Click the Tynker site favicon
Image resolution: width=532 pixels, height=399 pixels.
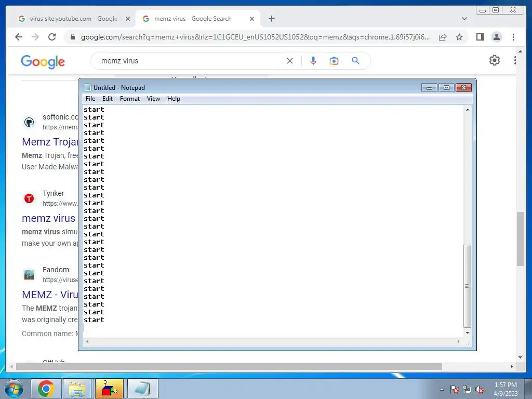pos(29,198)
